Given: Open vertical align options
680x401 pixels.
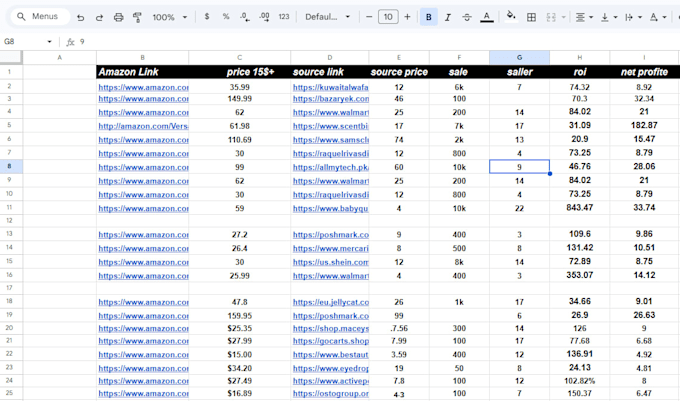Looking at the screenshot, I should tap(608, 17).
